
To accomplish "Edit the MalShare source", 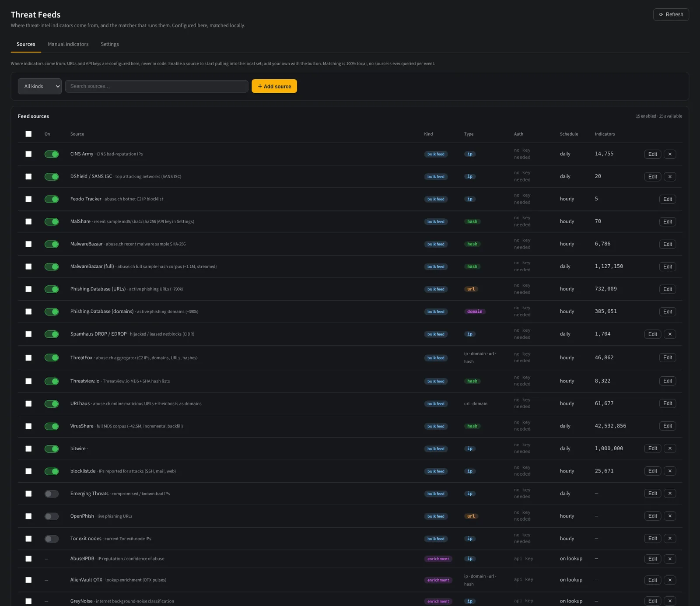I will pos(667,222).
